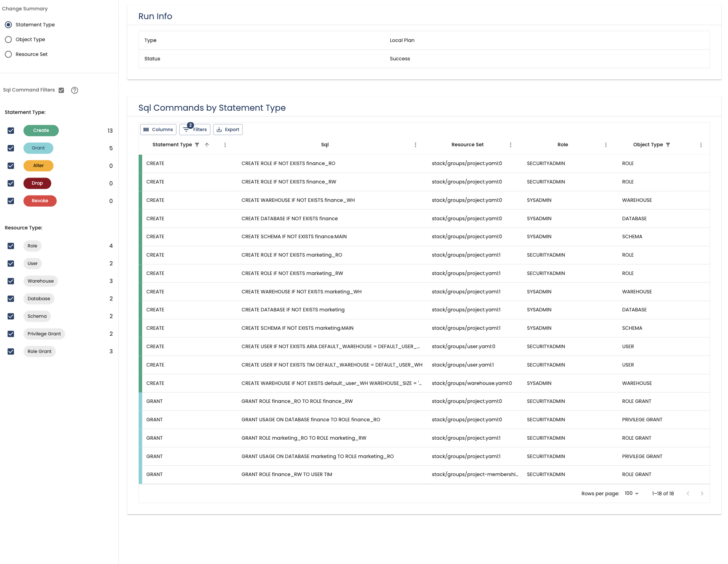Uncheck the Warehouse resource type filter
This screenshot has width=728, height=564.
pyautogui.click(x=10, y=281)
